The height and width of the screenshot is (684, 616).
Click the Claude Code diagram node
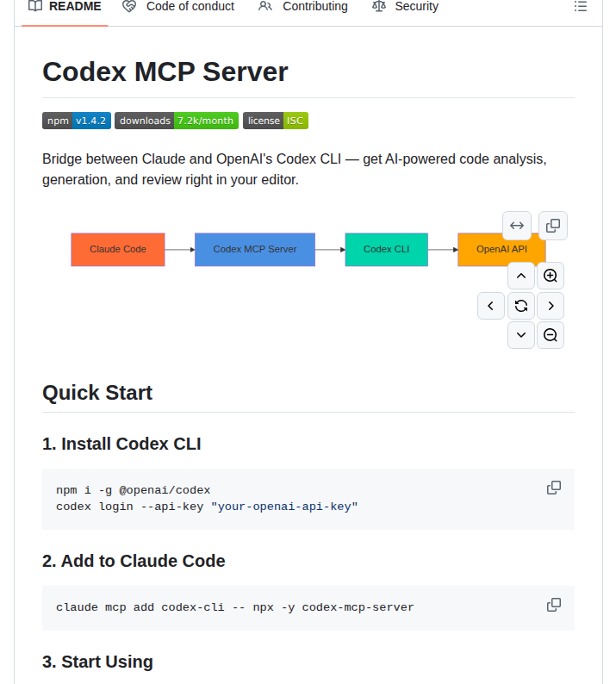[x=118, y=250]
